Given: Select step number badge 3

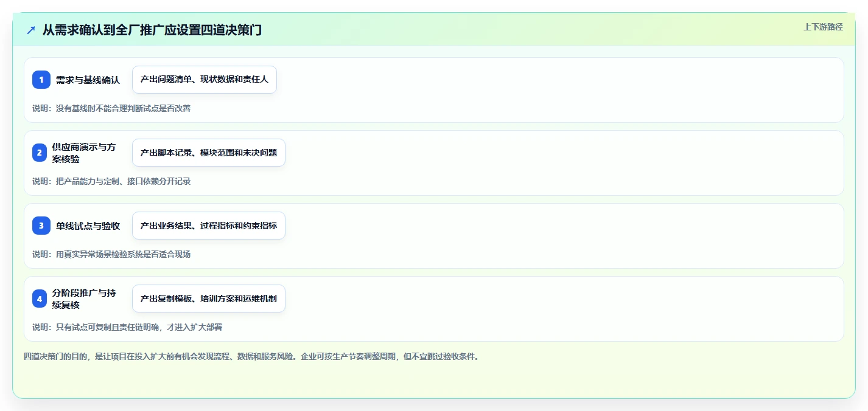Looking at the screenshot, I should [41, 226].
